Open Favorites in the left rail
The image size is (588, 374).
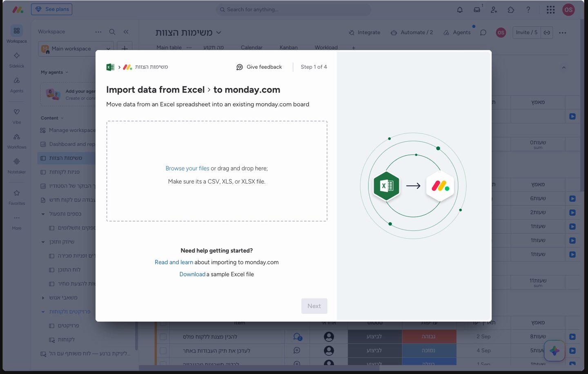click(x=17, y=197)
